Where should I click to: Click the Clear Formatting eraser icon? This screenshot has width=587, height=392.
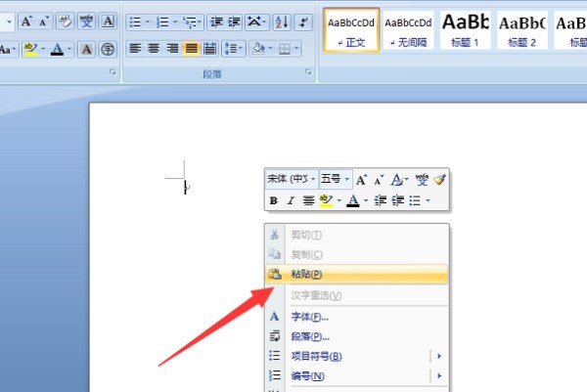[x=66, y=22]
